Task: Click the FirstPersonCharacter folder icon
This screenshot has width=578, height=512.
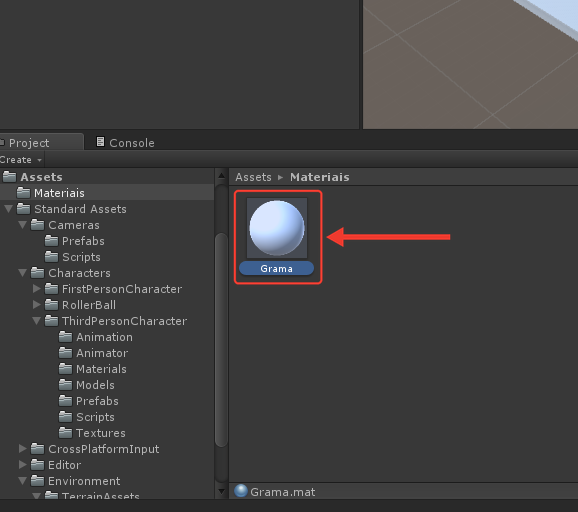Action: point(51,289)
